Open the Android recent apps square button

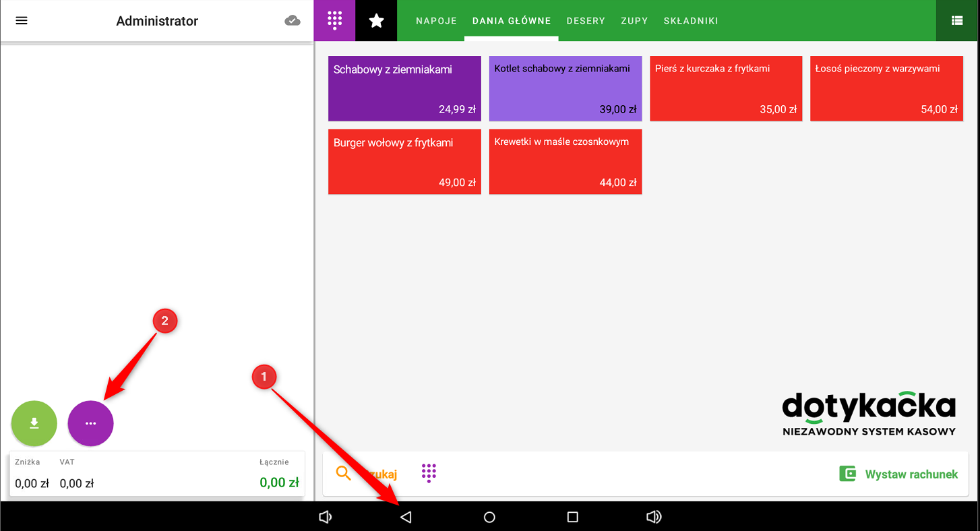pos(572,517)
